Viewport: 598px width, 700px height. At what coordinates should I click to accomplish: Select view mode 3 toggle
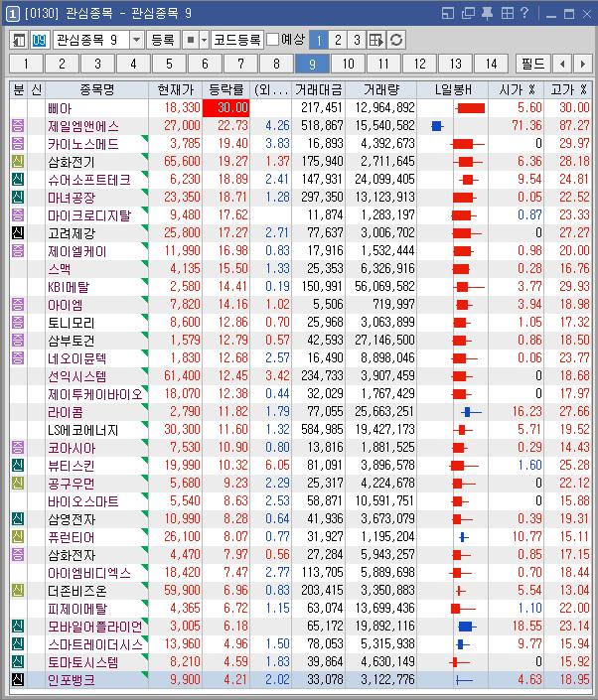(x=357, y=40)
